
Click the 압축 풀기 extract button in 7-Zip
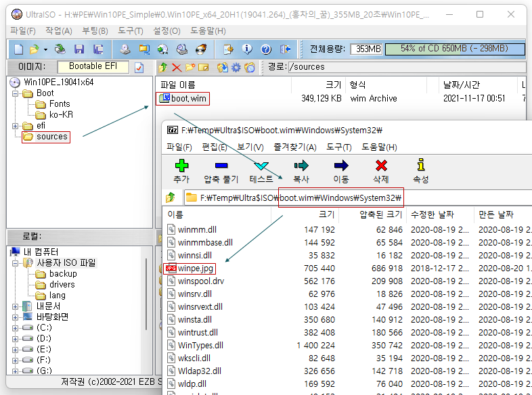pos(221,171)
